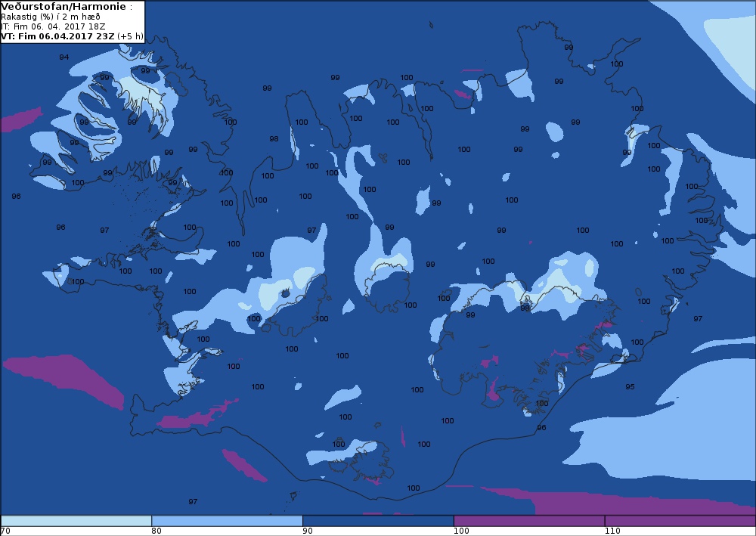Click the 'IT: Fim 06. 04. 2017 18Z' line
Image resolution: width=756 pixels, height=536 pixels.
click(53, 26)
